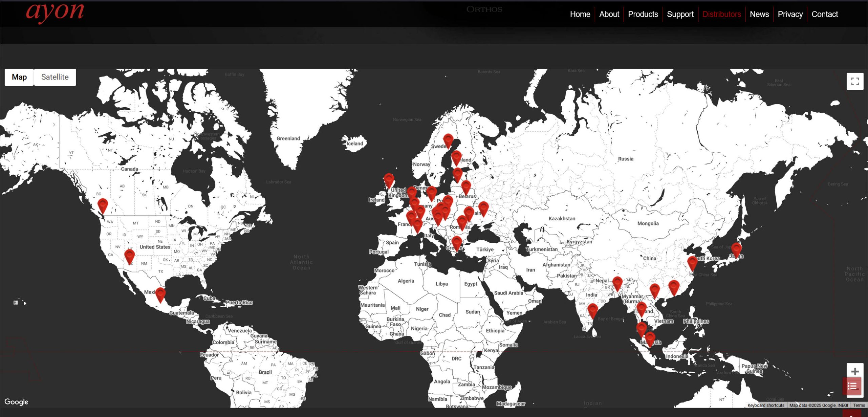868x417 pixels.
Task: Open the Products menu
Action: (x=643, y=14)
